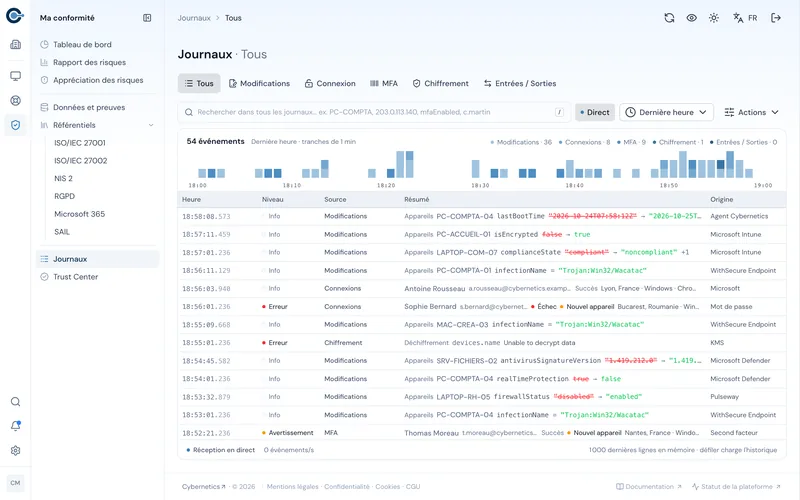This screenshot has width=800, height=500.
Task: Click the refresh sync icon in header
Action: click(x=669, y=18)
